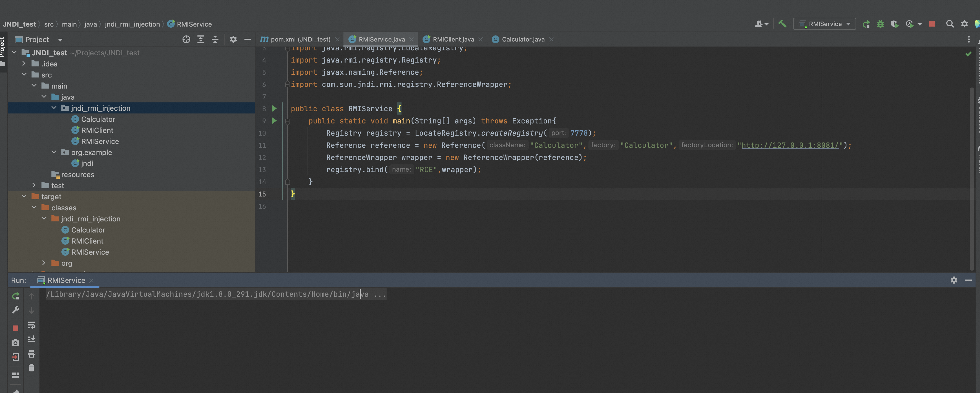This screenshot has height=393, width=980.
Task: Toggle soft-wrap in Run console
Action: tap(32, 325)
